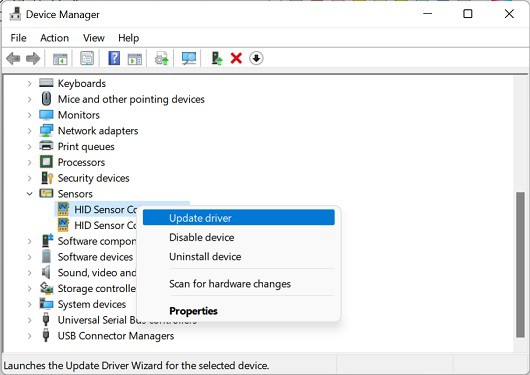Show/hide action pane toolbar icon
Image resolution: width=530 pixels, height=375 pixels.
(135, 59)
